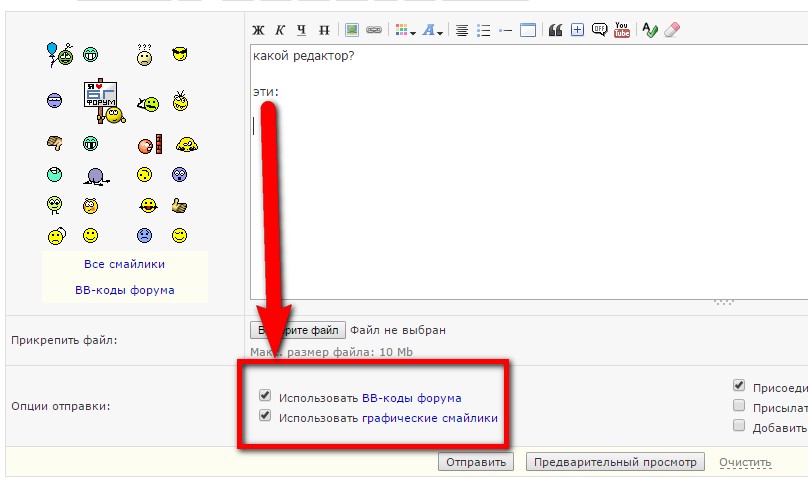The width and height of the screenshot is (808, 486).
Task: Apply italic formatting (К) button
Action: click(x=280, y=30)
